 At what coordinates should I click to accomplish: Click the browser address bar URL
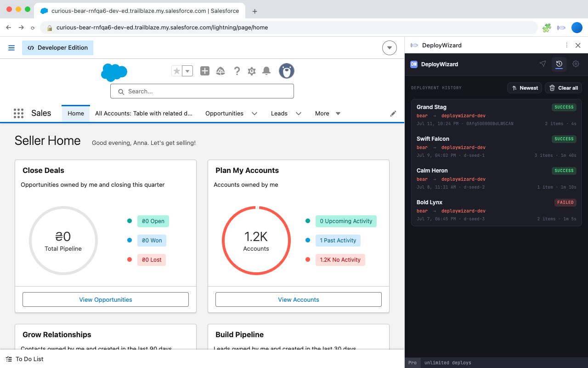(x=162, y=28)
